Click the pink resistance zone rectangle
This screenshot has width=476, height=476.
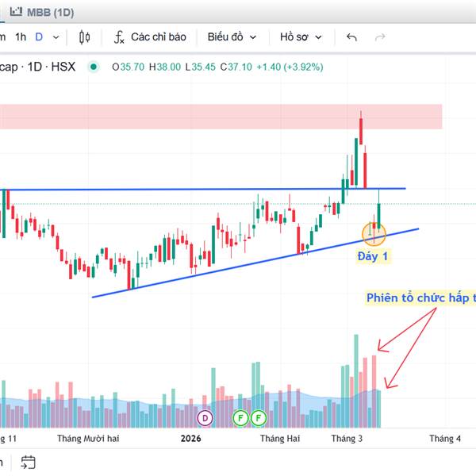point(221,117)
